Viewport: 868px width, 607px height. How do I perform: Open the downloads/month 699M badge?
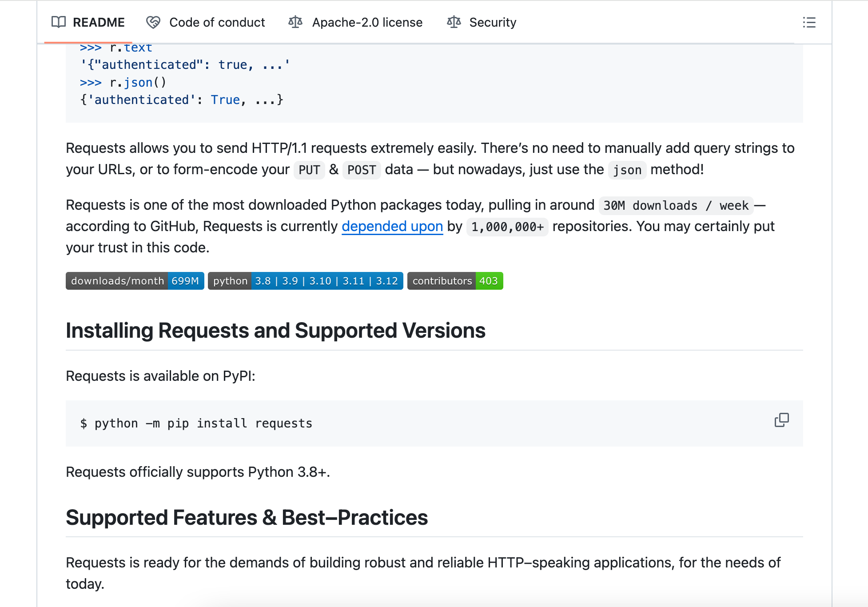[135, 281]
